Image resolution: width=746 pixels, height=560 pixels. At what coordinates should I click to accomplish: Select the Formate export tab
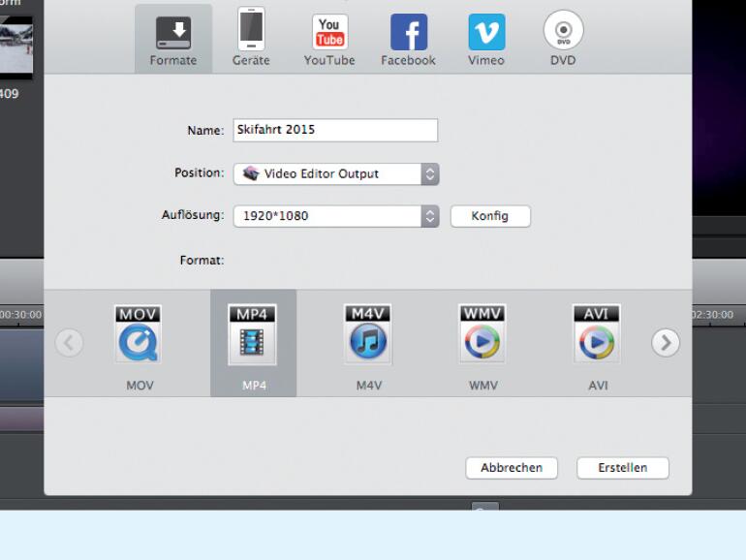(x=173, y=39)
